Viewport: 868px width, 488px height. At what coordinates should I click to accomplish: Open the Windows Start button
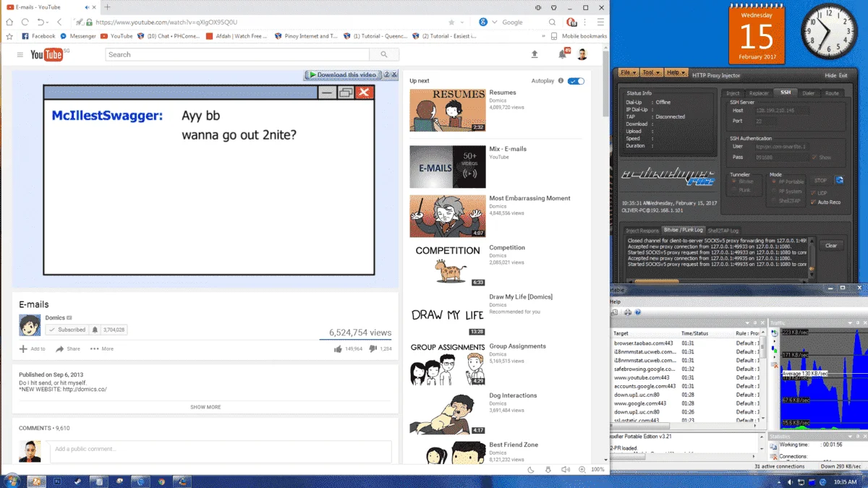point(12,481)
